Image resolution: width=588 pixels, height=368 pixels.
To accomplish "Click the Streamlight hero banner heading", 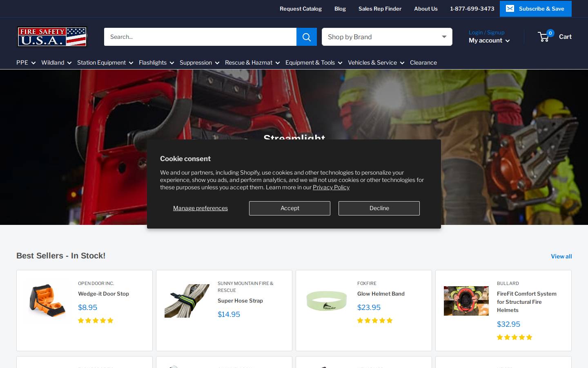I will [294, 137].
